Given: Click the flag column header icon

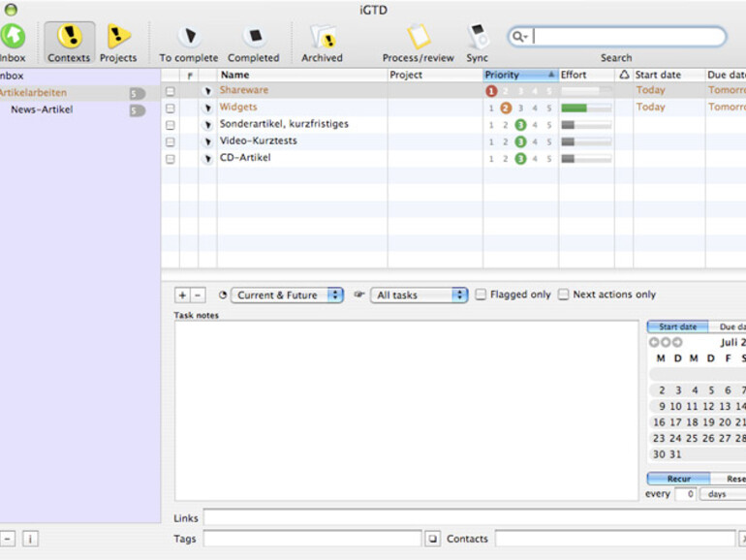Looking at the screenshot, I should (x=190, y=76).
